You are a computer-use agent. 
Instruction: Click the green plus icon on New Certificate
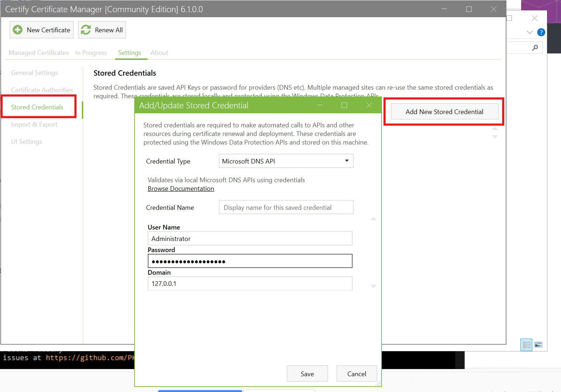click(x=18, y=30)
